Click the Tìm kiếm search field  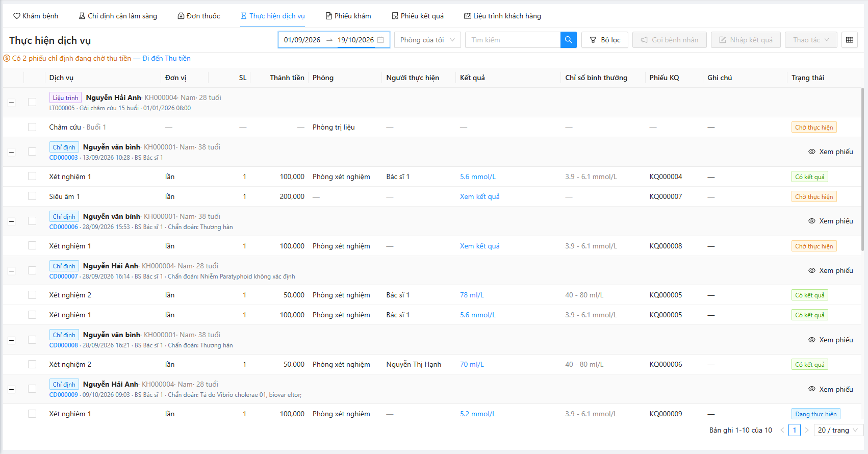coord(513,40)
